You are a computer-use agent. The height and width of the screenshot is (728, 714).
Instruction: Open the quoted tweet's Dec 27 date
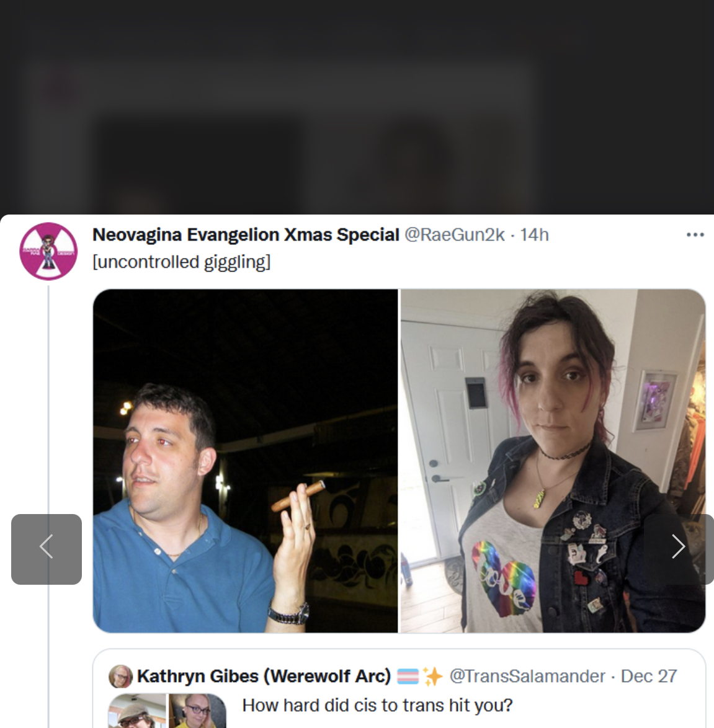pyautogui.click(x=648, y=676)
